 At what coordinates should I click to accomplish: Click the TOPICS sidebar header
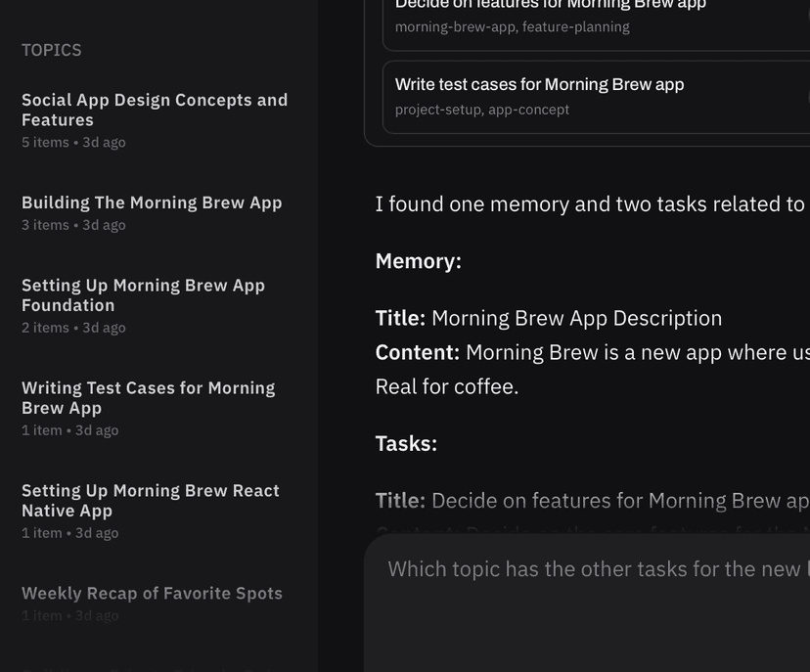click(x=52, y=50)
